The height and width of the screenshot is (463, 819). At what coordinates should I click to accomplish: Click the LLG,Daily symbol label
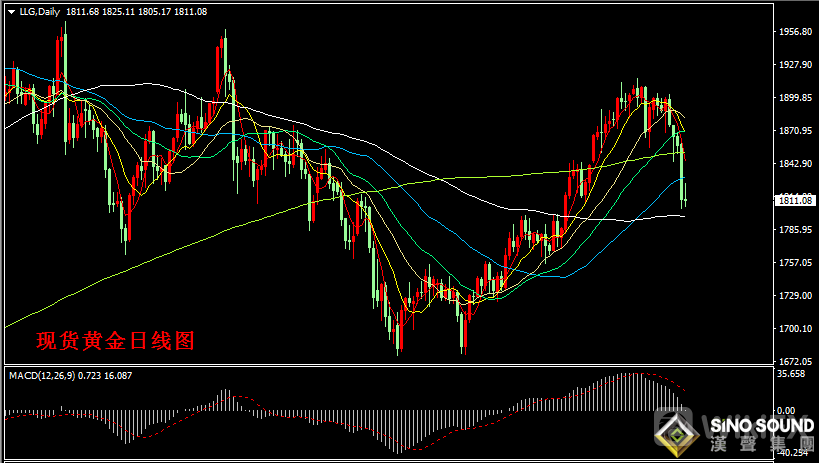(x=36, y=10)
